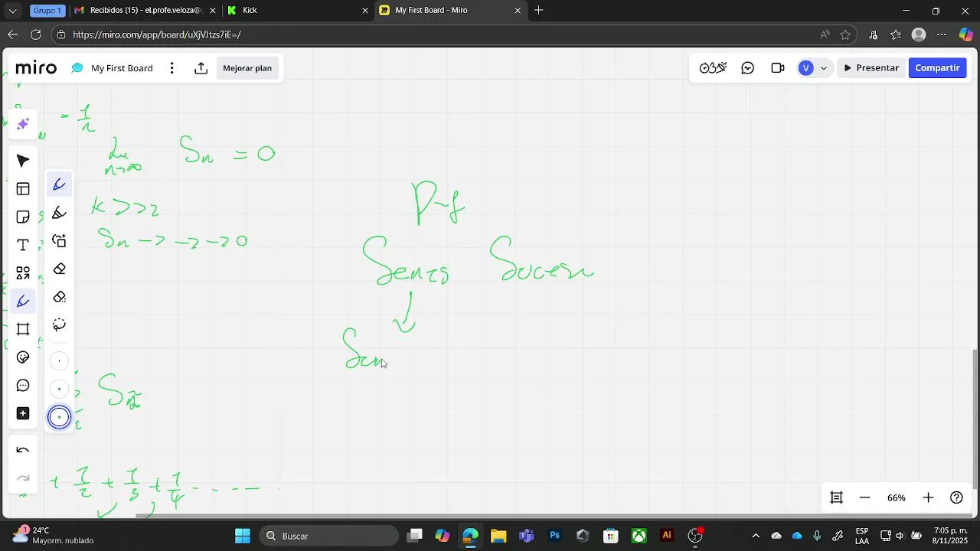Screen dimensions: 980x551
Task: Reload the page
Action: coord(35,34)
